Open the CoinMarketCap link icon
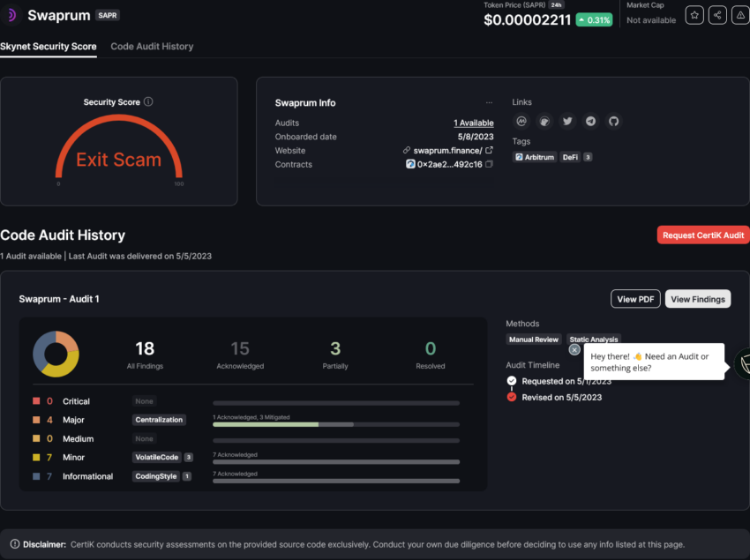 pyautogui.click(x=521, y=122)
